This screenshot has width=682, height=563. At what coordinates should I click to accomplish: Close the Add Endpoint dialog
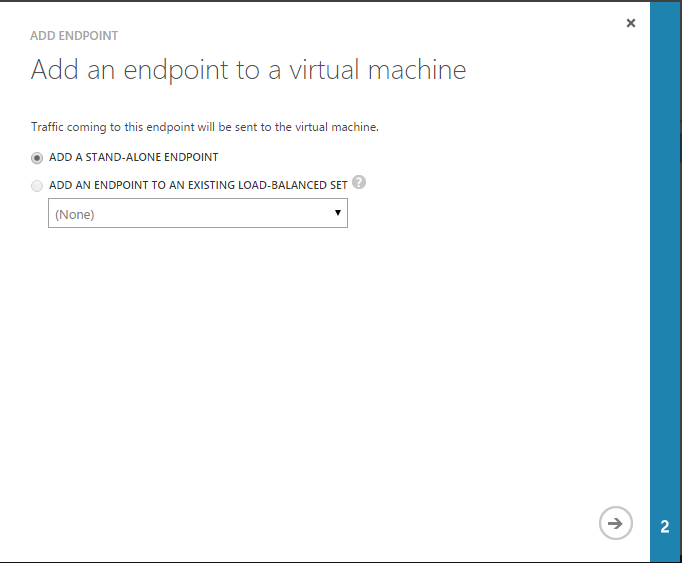631,23
